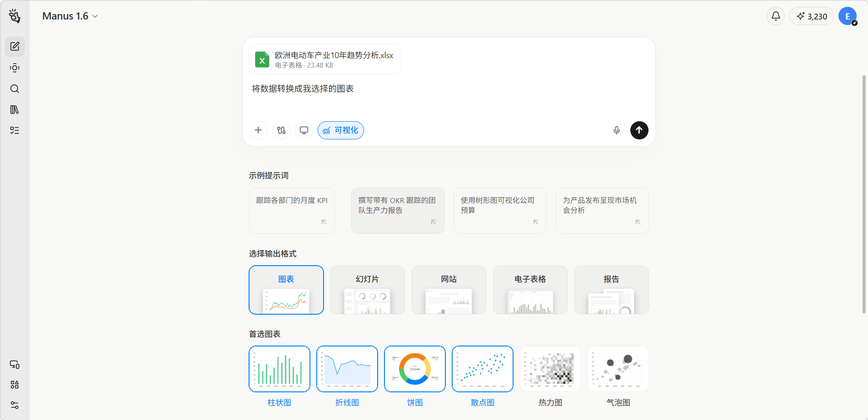Enable the 热力图 heatmap chart option
Image resolution: width=868 pixels, height=420 pixels.
(550, 369)
